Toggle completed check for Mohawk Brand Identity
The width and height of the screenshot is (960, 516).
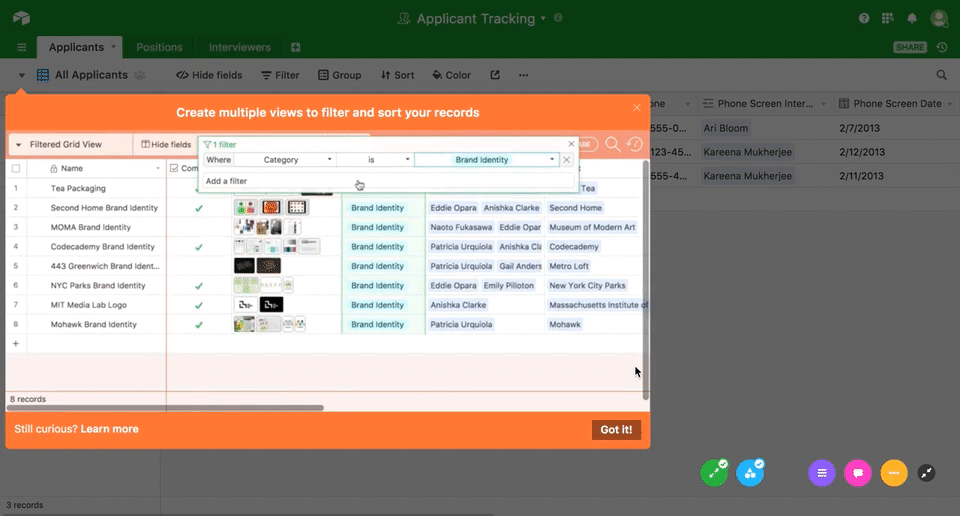point(199,325)
